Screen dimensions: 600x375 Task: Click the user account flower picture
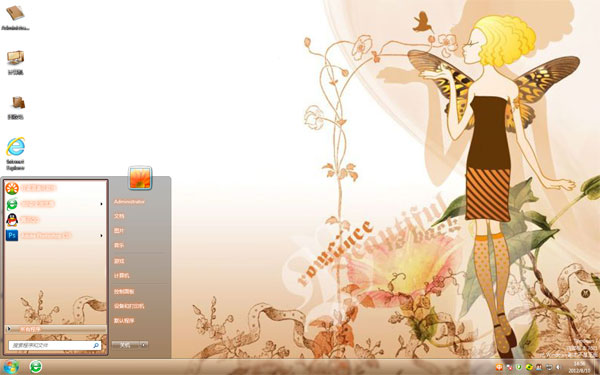click(x=140, y=178)
